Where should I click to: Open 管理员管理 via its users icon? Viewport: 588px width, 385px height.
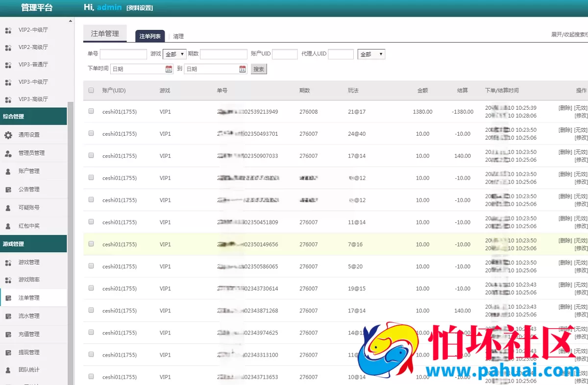8,153
